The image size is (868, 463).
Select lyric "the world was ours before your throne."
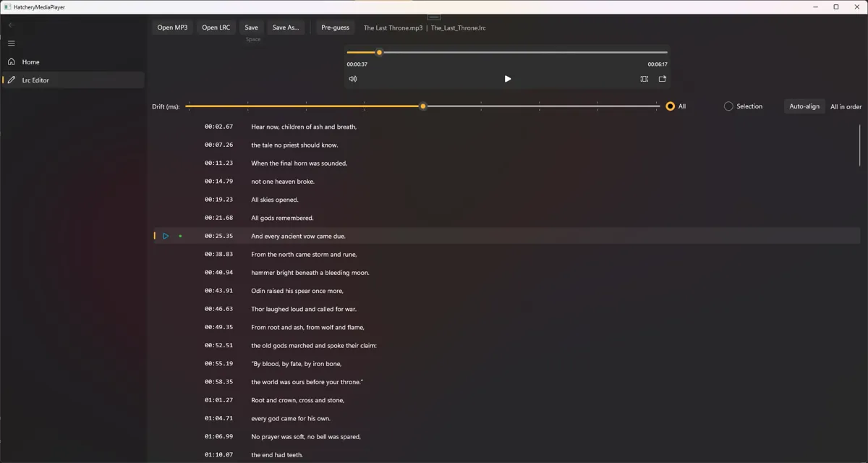(x=307, y=382)
